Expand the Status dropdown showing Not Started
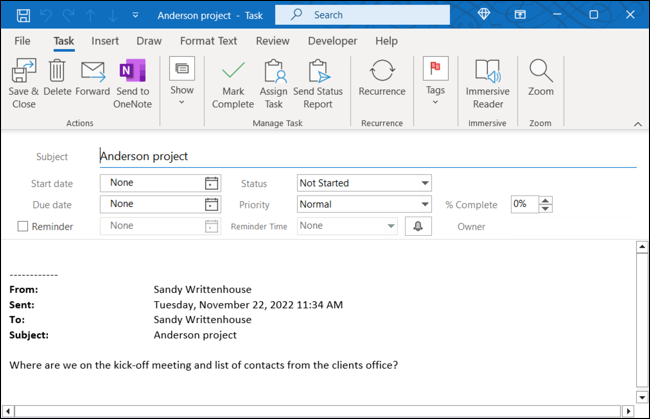Screen dimensions: 650x419 point(425,183)
